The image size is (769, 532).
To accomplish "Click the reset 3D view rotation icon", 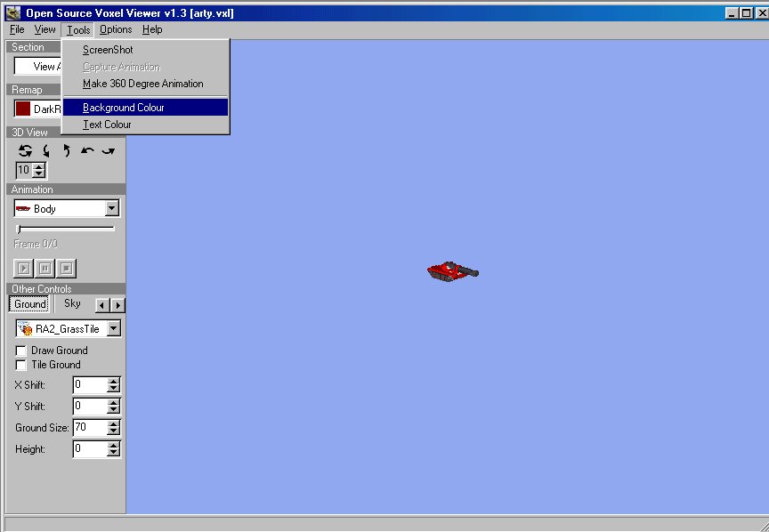I will [x=25, y=150].
